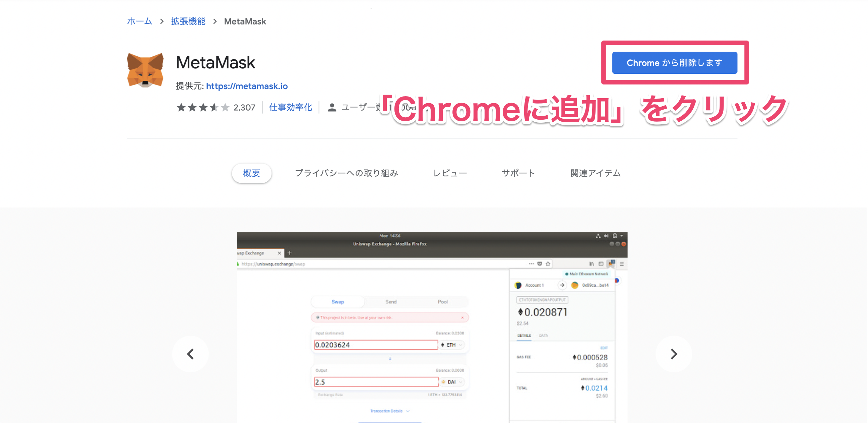Click the Uniswap screenshot preview image
Viewport: 868px width, 423px height.
(x=432, y=327)
